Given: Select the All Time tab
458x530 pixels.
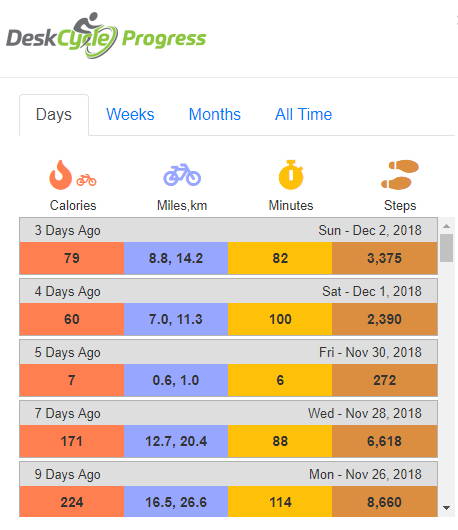Looking at the screenshot, I should 303,114.
